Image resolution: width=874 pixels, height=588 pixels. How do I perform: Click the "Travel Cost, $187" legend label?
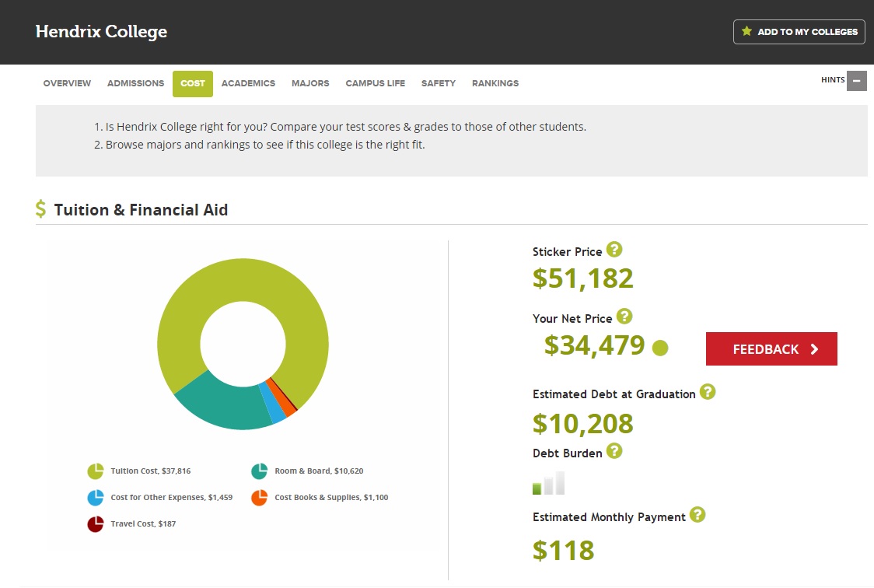pos(143,524)
